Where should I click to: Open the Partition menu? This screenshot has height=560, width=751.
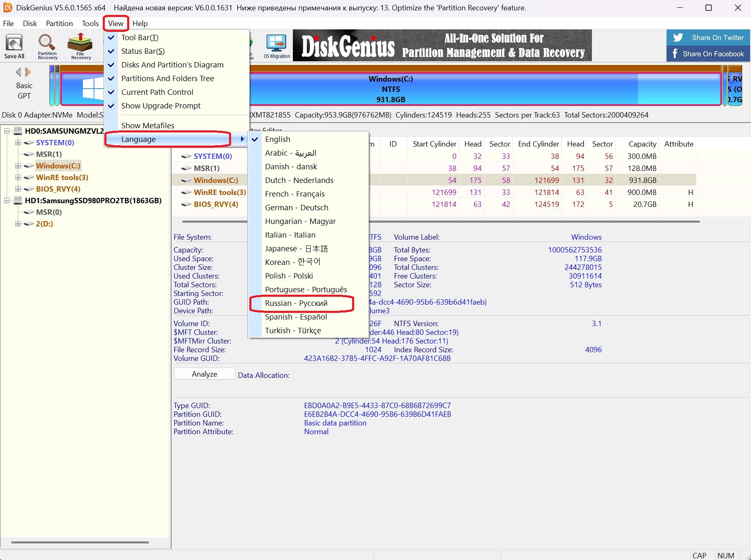[59, 24]
